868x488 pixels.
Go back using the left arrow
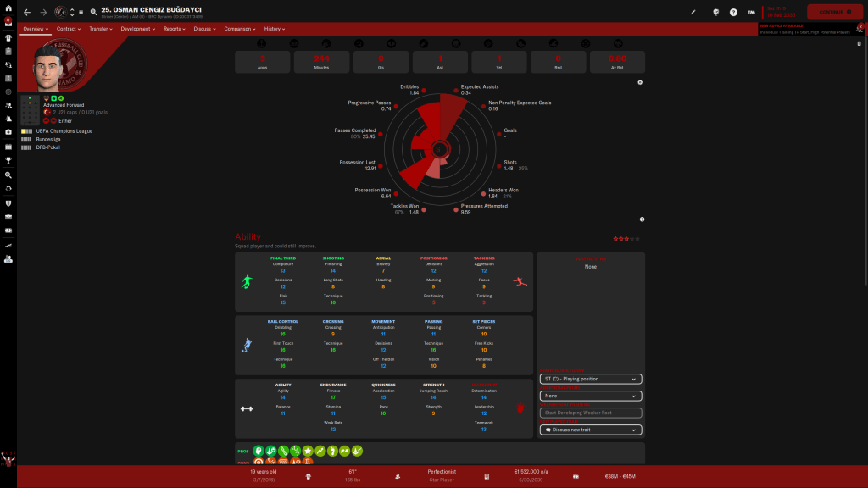27,13
